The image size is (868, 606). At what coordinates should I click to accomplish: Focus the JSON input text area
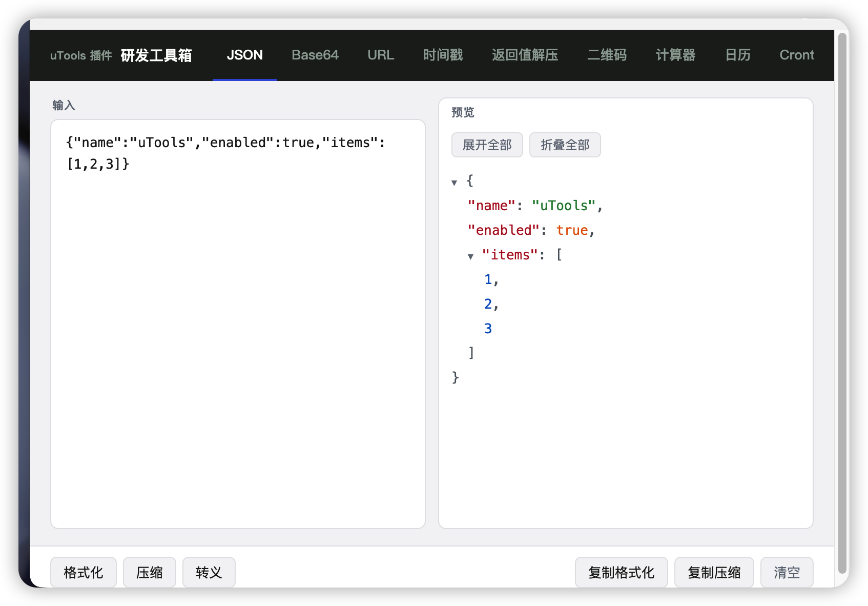[238, 324]
